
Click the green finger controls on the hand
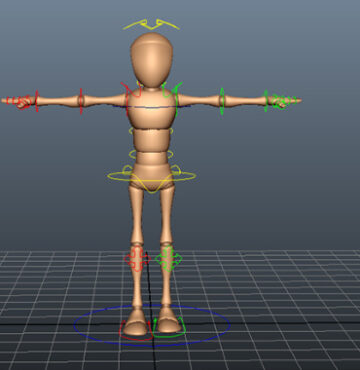(283, 102)
